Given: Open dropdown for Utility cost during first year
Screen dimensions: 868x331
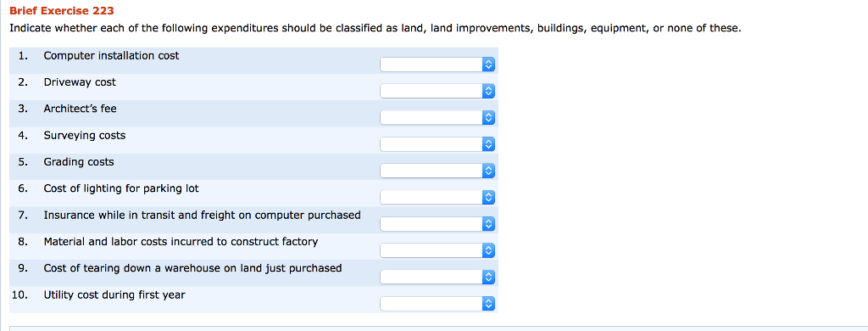Looking at the screenshot, I should click(437, 304).
